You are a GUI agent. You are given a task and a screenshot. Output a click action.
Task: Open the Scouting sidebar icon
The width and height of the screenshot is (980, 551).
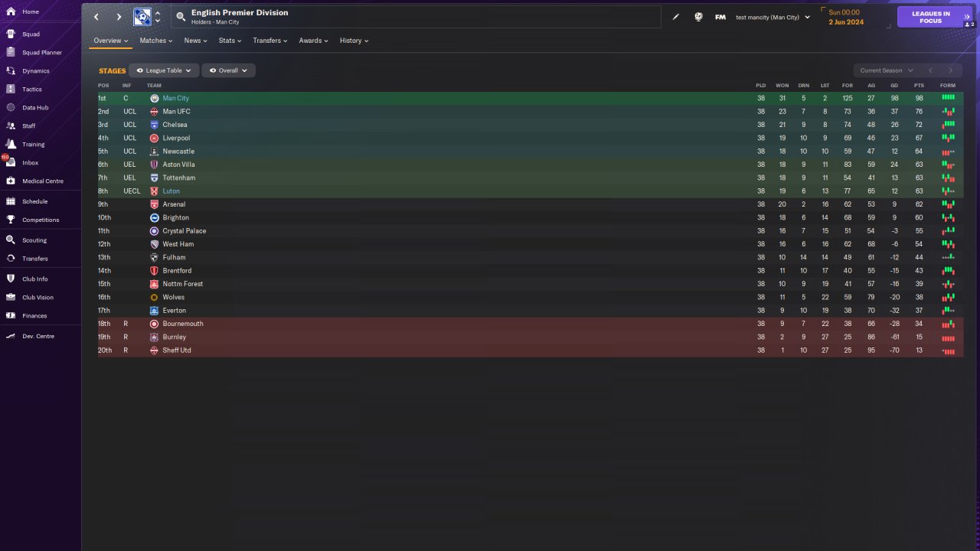11,240
